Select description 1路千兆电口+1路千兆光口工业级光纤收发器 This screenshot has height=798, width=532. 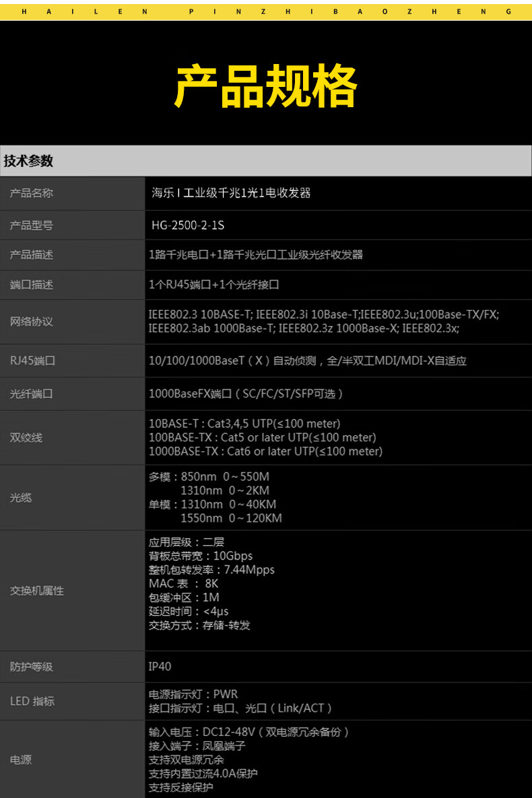[x=256, y=255]
